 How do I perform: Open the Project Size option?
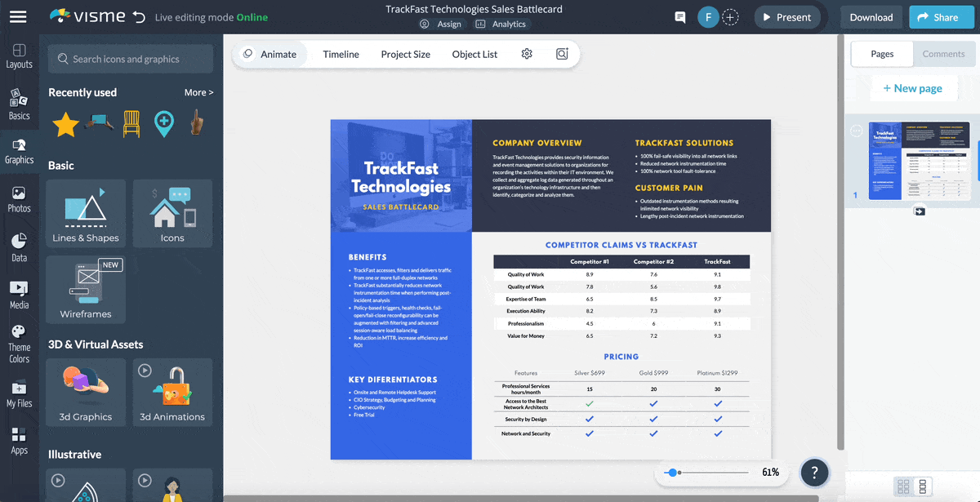(x=405, y=54)
